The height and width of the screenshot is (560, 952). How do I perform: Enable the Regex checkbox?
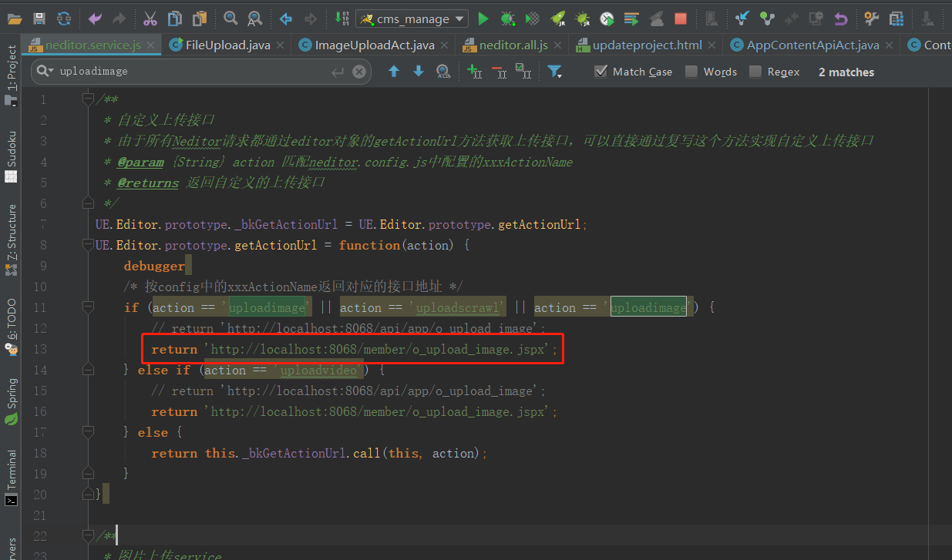point(755,72)
